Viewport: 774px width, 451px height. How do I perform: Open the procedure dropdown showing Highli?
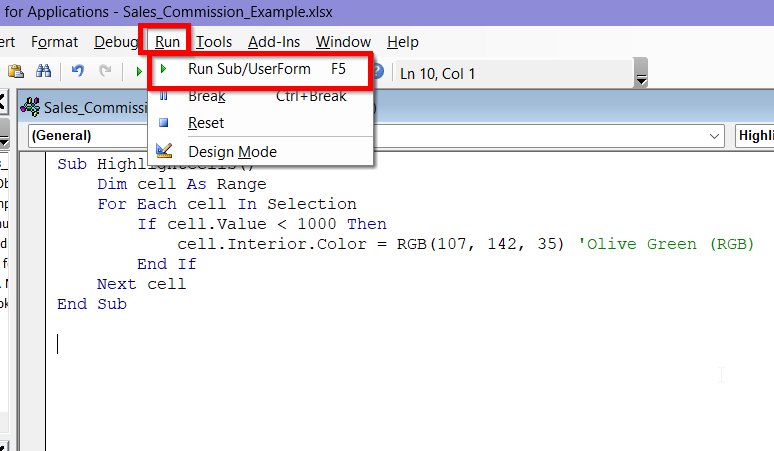[x=755, y=136]
